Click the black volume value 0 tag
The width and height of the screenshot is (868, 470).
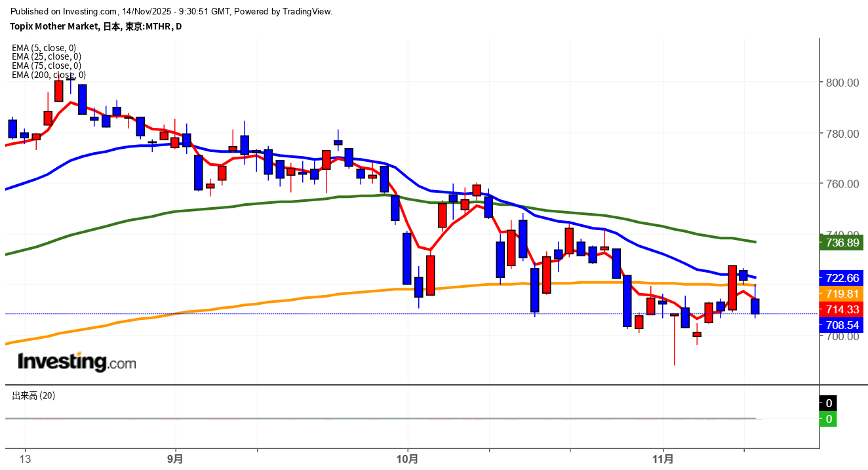pyautogui.click(x=829, y=403)
